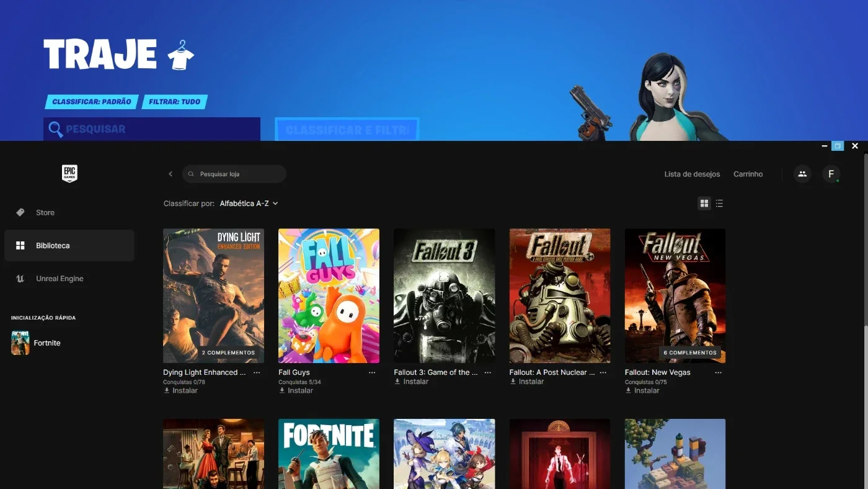Open Fallout 3 game cover
Viewport: 868px width, 489px height.
point(444,296)
